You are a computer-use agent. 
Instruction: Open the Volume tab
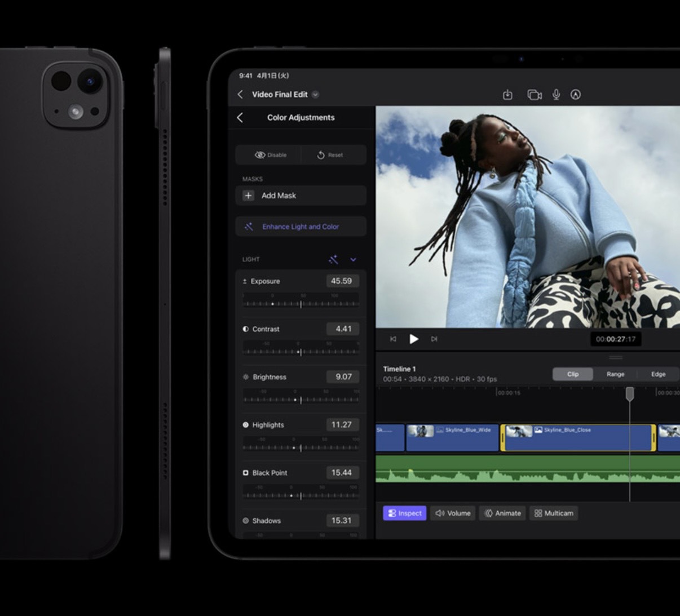453,513
